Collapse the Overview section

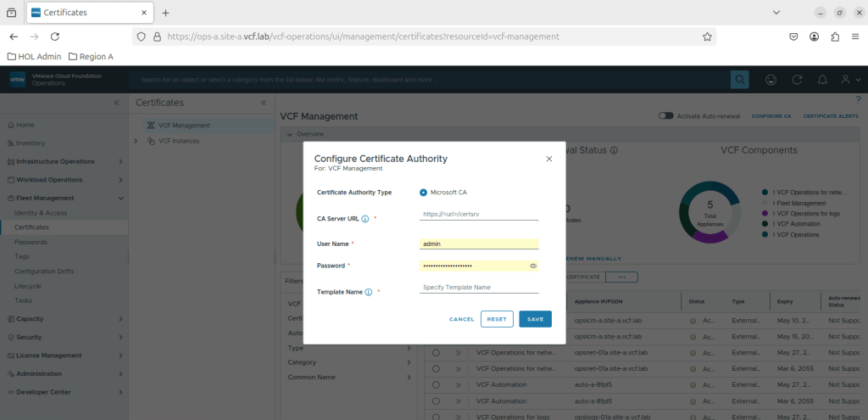pyautogui.click(x=288, y=134)
